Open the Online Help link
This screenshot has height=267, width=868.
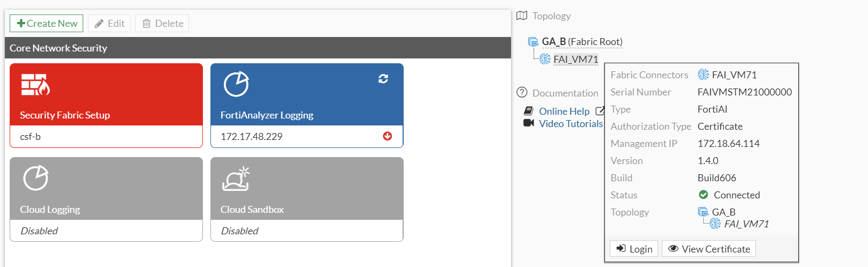point(564,111)
